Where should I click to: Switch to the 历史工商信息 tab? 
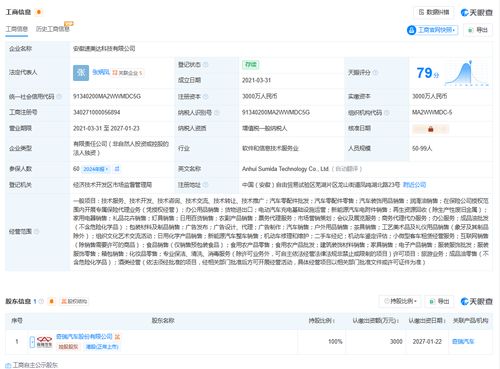[53, 29]
